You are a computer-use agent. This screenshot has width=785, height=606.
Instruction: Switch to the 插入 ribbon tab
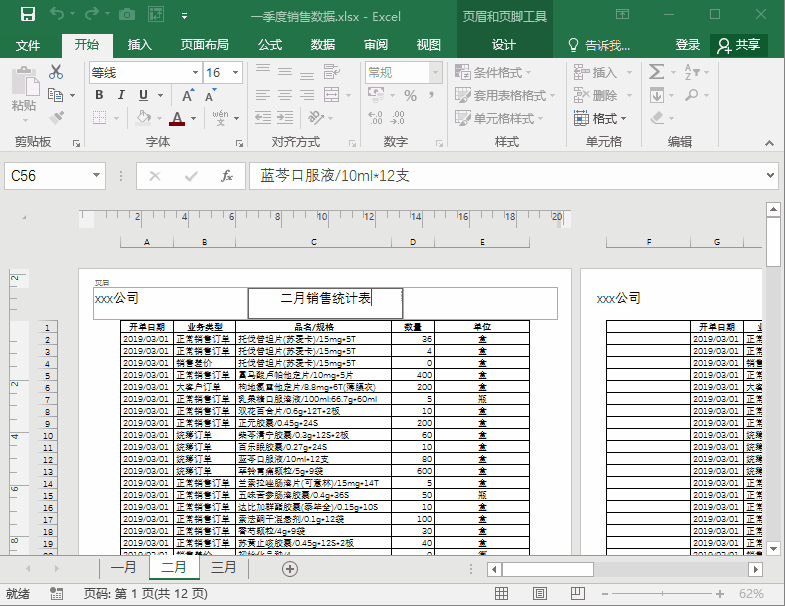tap(140, 45)
